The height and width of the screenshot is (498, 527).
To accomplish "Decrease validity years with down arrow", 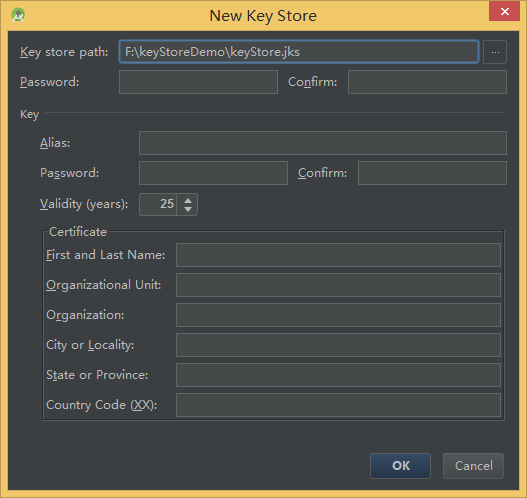I will 188,209.
